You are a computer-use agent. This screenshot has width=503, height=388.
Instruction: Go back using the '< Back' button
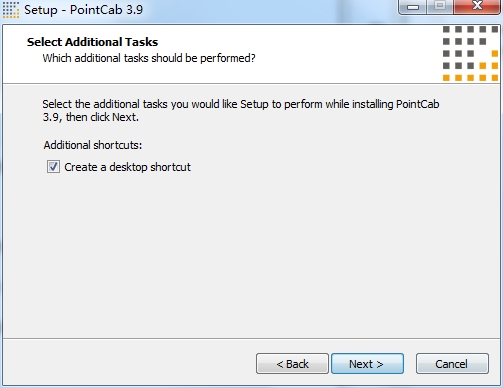click(292, 364)
